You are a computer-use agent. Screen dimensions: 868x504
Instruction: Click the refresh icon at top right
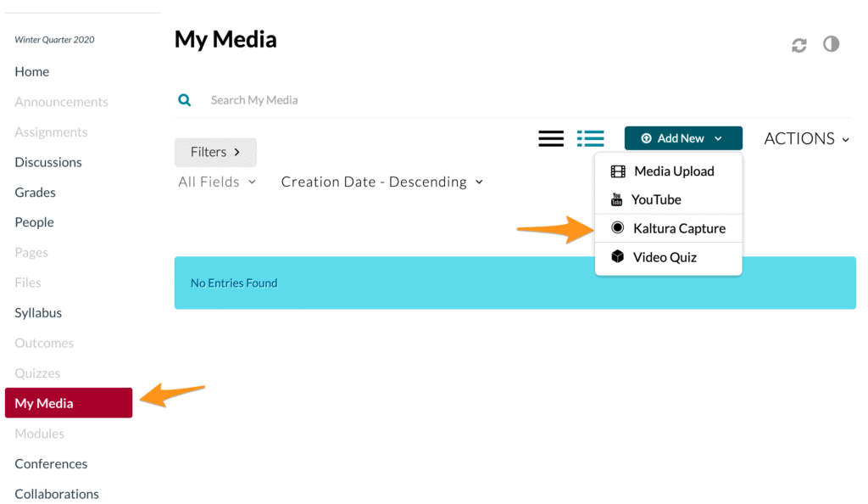point(798,45)
